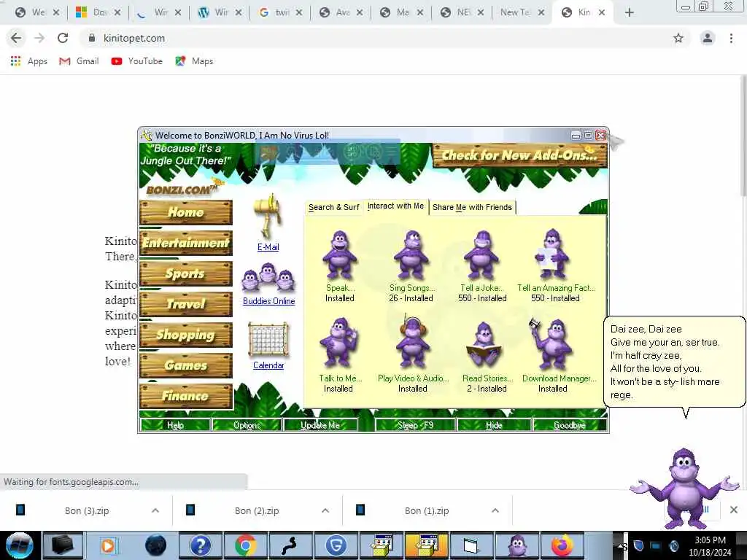Screen dimensions: 747x560
Task: Open the Speak gorilla icon
Action: (340, 255)
